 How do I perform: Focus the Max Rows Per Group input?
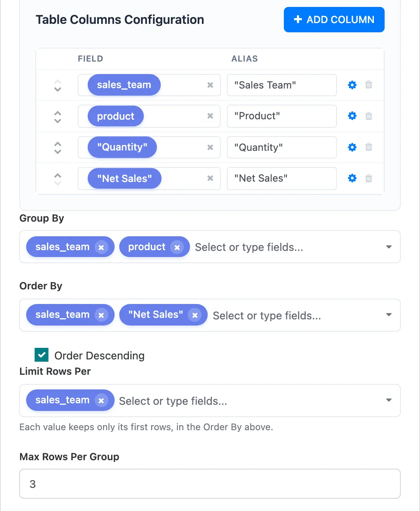coord(210,484)
